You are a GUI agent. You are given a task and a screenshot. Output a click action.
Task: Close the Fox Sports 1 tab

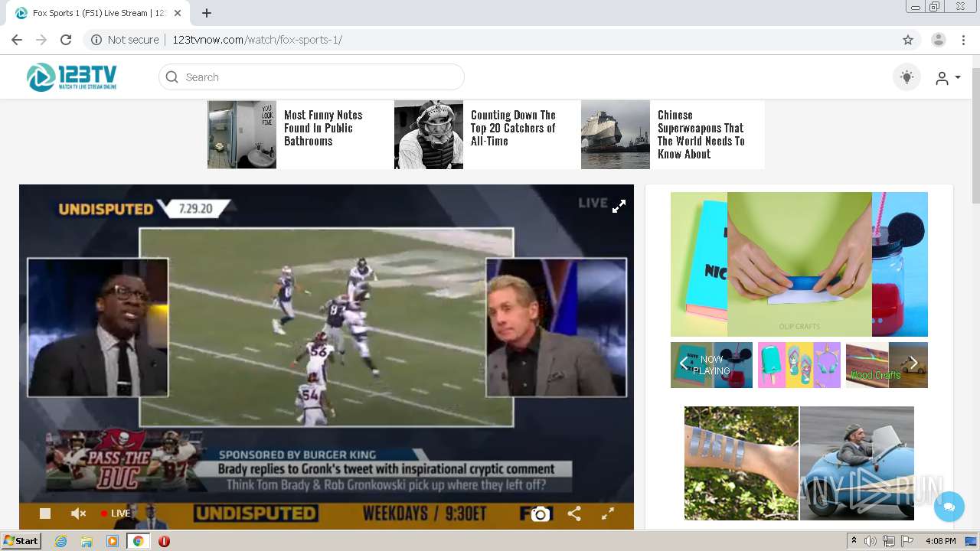pyautogui.click(x=178, y=13)
